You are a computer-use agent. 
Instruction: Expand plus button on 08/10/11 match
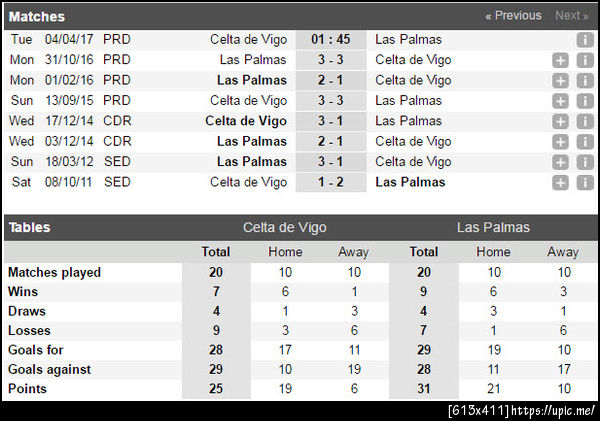tap(561, 183)
